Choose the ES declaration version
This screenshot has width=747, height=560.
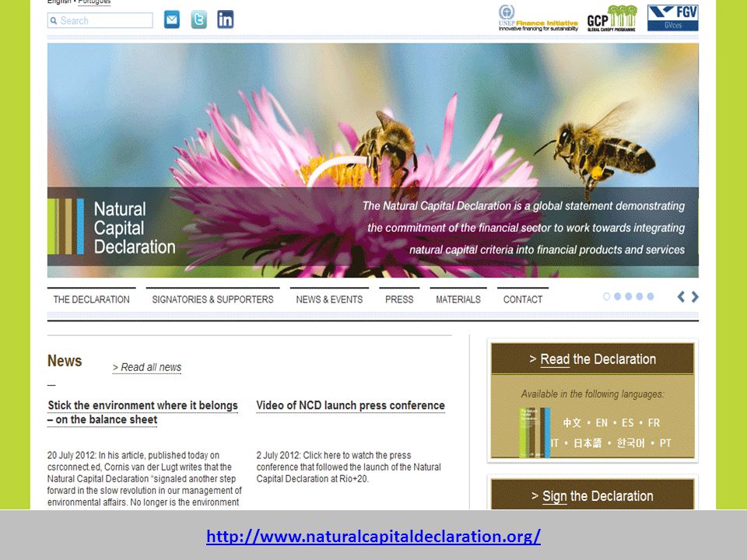coord(628,423)
